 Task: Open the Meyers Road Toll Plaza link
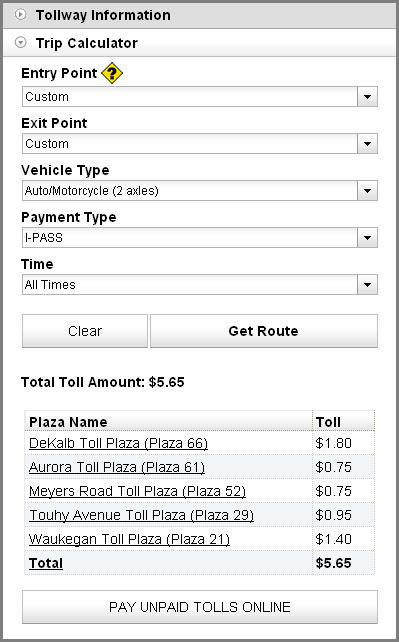tap(137, 491)
